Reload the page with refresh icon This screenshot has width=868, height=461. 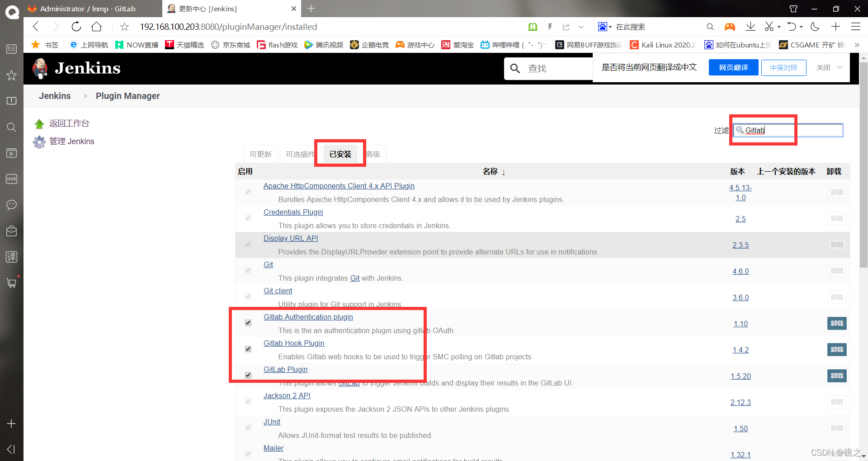76,27
